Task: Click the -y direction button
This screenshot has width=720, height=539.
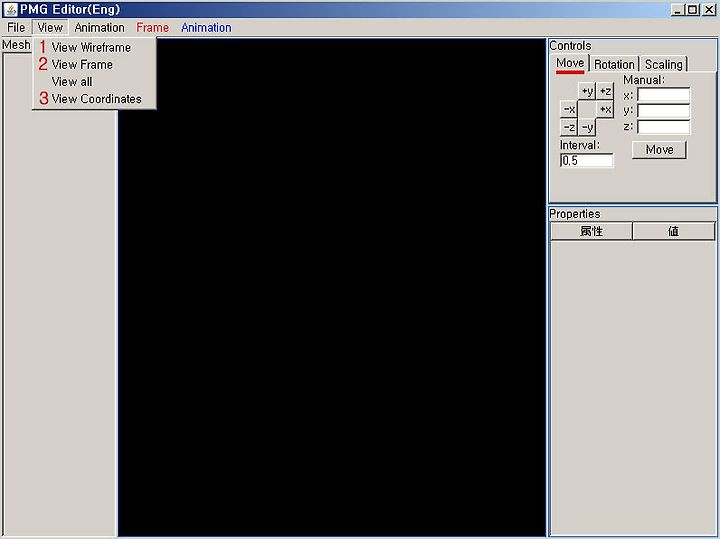Action: (587, 127)
